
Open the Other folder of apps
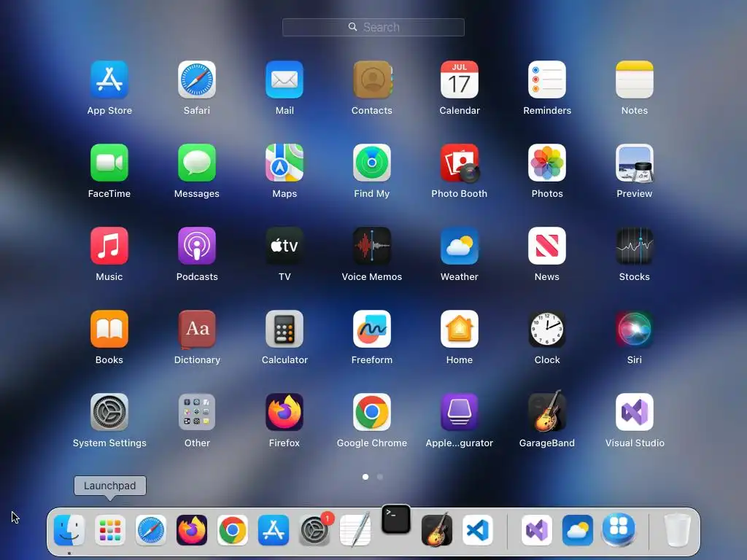point(197,412)
